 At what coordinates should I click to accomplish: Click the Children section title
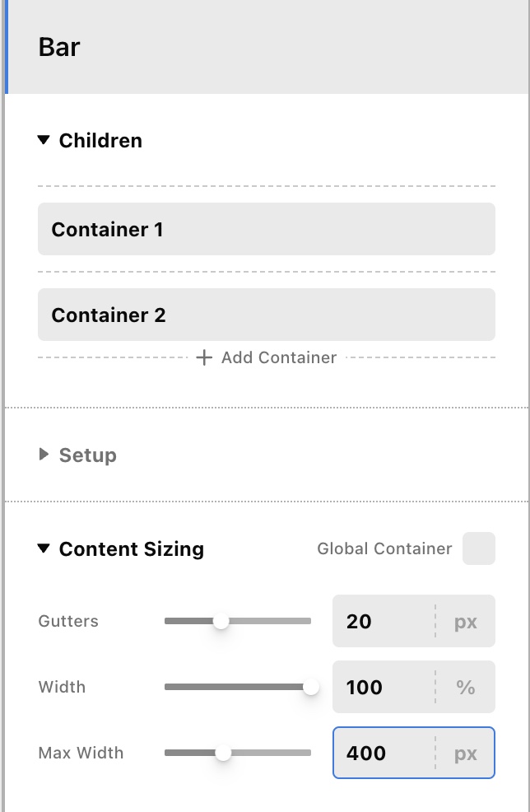click(x=100, y=141)
